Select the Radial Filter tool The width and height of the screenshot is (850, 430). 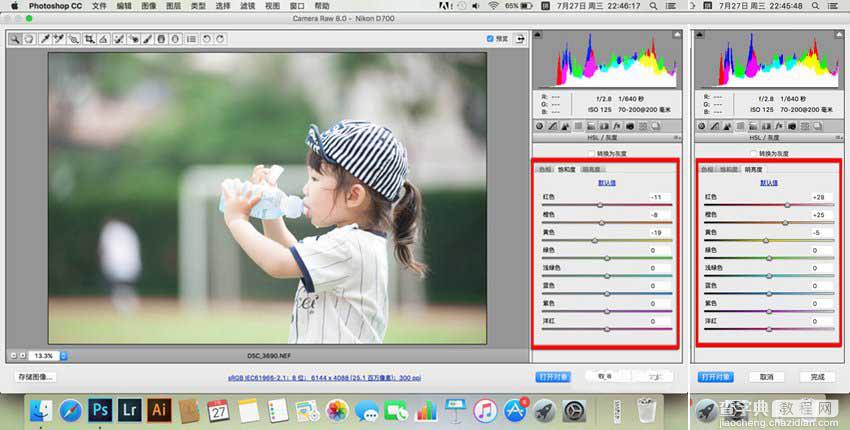tap(175, 39)
